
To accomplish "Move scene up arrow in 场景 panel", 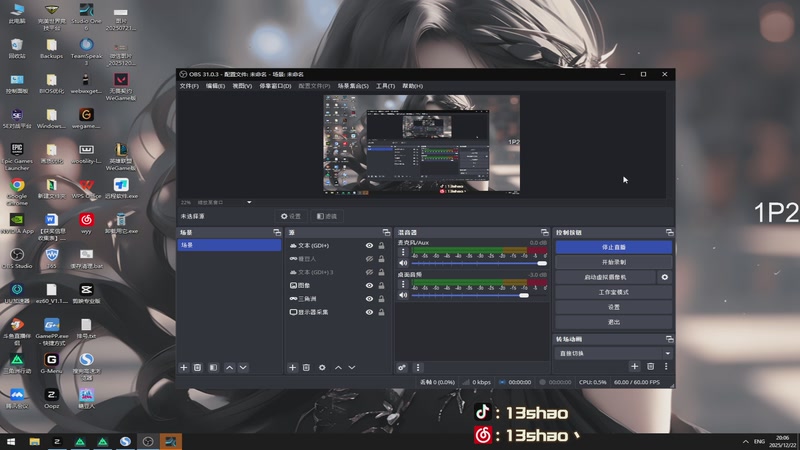I will click(230, 367).
